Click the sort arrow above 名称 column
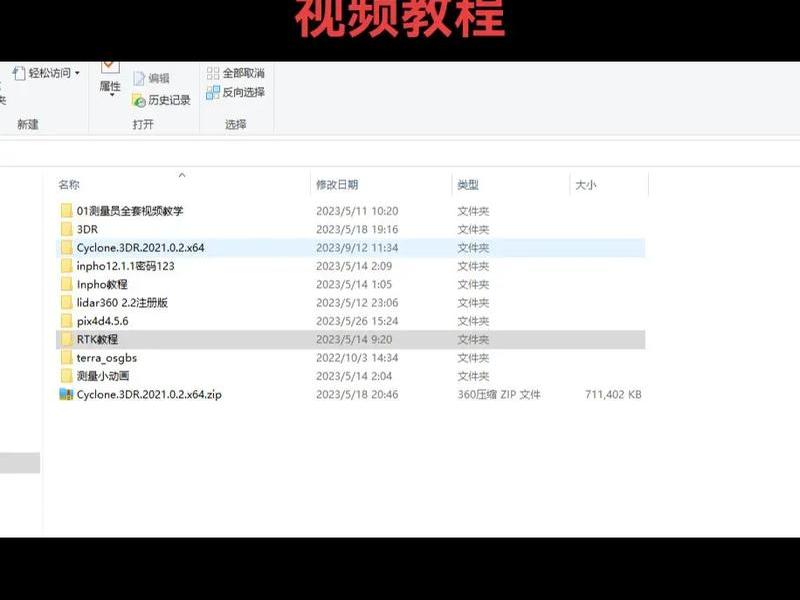 (182, 176)
